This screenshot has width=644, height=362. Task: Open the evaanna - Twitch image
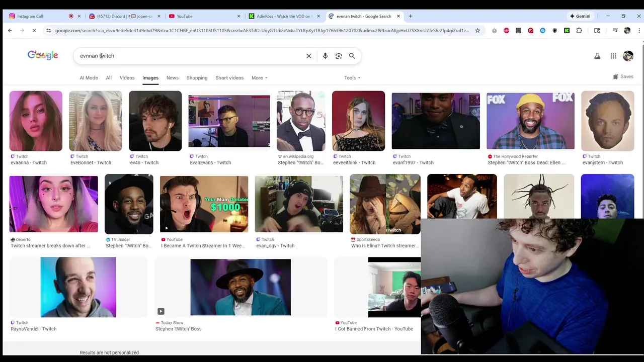point(36,121)
